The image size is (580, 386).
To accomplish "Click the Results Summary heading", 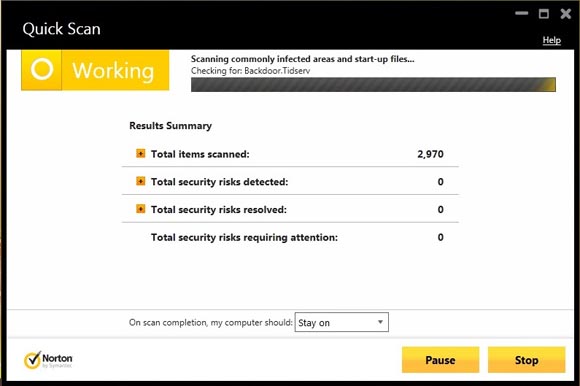I will [x=171, y=126].
